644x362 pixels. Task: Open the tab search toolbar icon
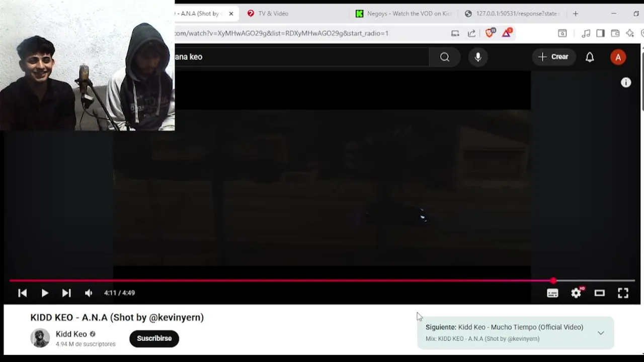(562, 33)
